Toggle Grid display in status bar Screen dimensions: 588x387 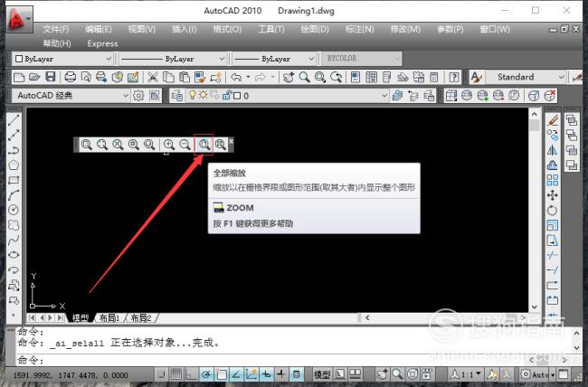point(176,374)
